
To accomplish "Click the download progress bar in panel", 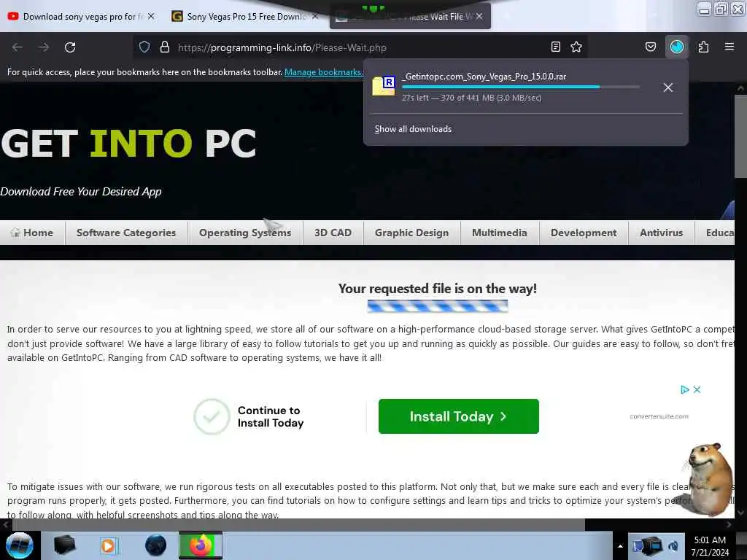I will 521,87.
